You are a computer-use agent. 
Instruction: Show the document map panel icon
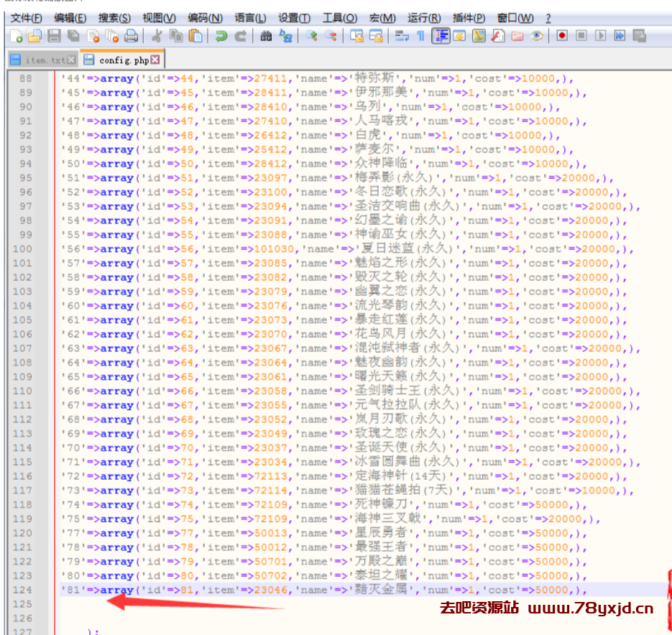479,36
